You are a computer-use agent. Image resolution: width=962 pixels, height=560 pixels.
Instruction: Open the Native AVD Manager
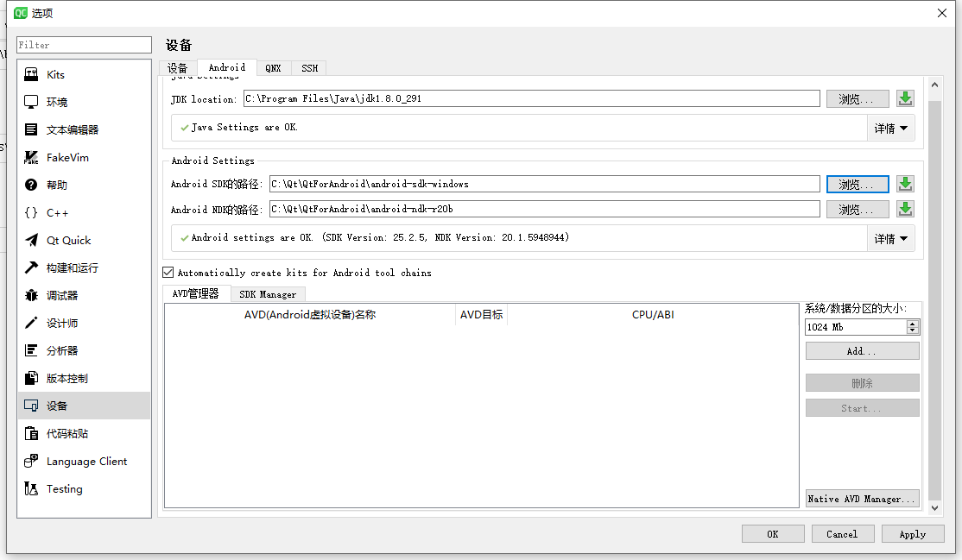(x=862, y=498)
